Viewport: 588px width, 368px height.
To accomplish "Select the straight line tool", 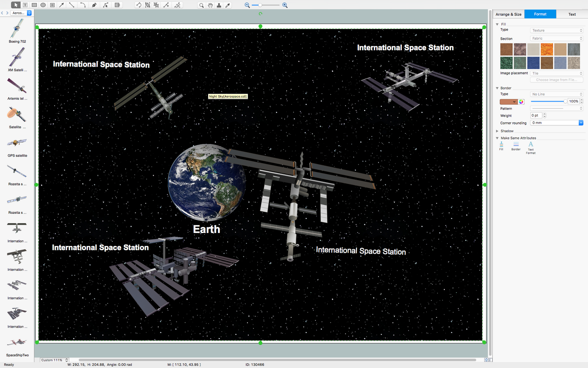I will pyautogui.click(x=72, y=5).
